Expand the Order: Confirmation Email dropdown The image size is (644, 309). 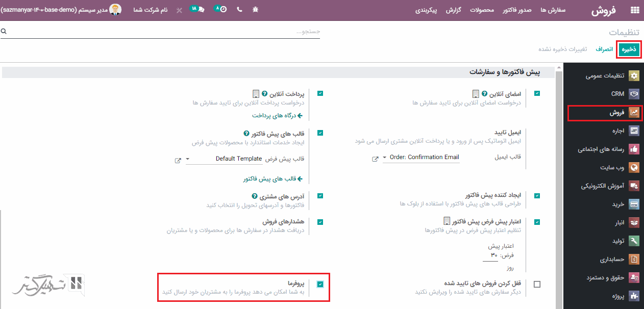pos(385,158)
